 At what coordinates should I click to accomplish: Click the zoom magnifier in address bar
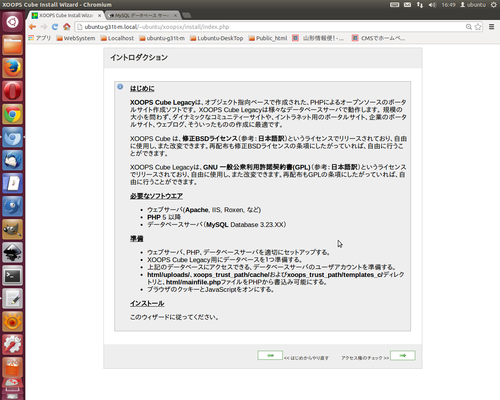(469, 27)
